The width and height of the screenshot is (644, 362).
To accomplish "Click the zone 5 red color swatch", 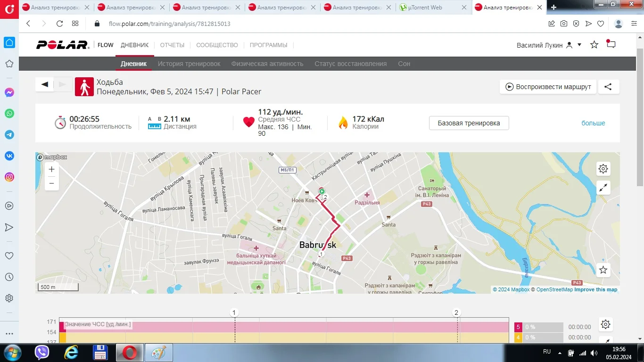I will pyautogui.click(x=518, y=327).
